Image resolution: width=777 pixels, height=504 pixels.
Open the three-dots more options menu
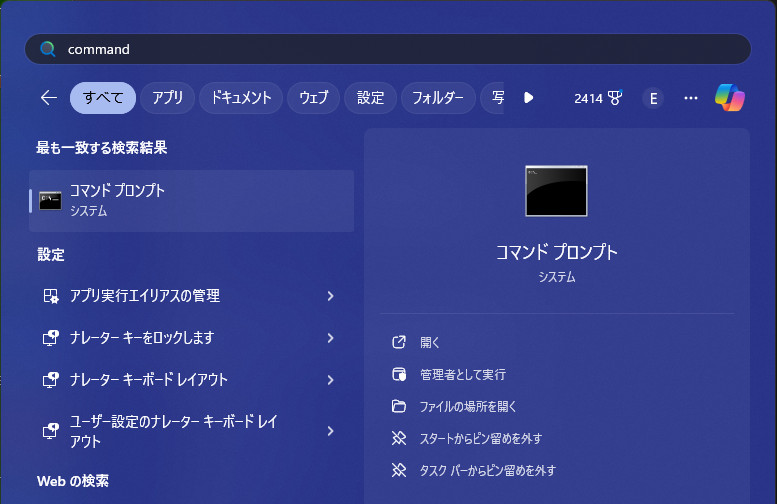coord(691,98)
